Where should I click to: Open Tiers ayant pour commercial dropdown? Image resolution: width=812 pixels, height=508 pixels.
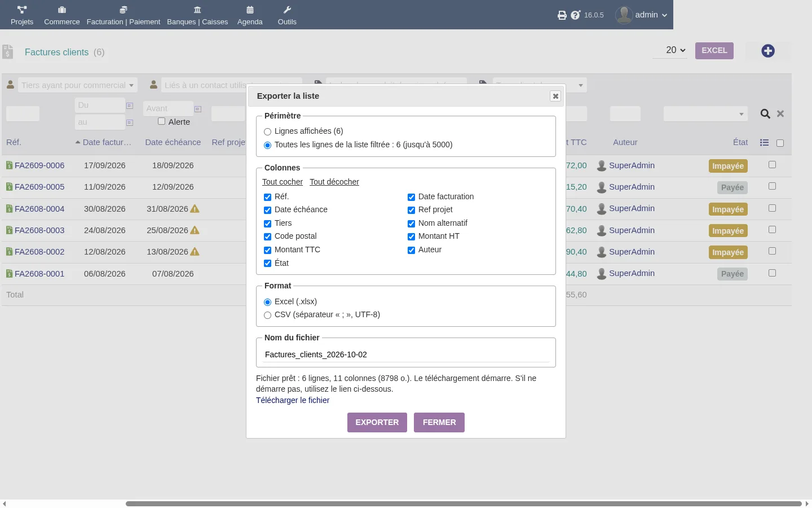pyautogui.click(x=78, y=85)
